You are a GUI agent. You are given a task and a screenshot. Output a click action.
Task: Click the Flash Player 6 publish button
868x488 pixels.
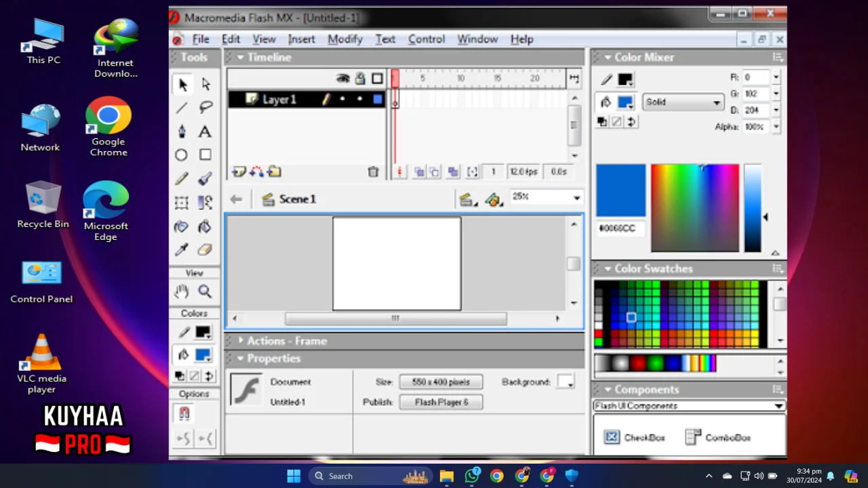tap(441, 402)
